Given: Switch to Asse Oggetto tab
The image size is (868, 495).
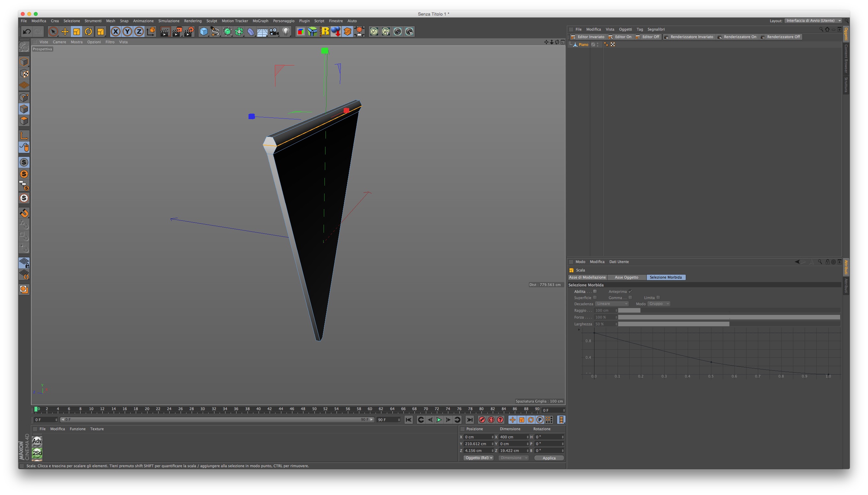Looking at the screenshot, I should (626, 278).
